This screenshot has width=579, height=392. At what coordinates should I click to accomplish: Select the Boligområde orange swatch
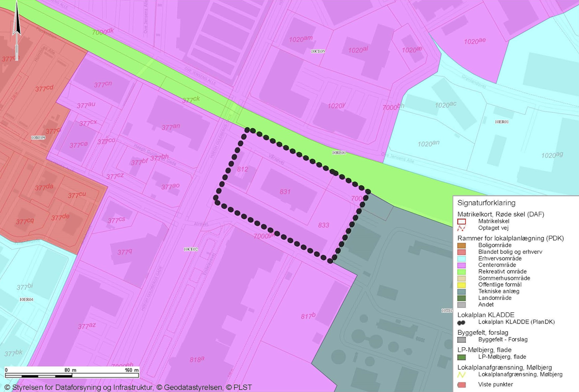[x=461, y=245]
